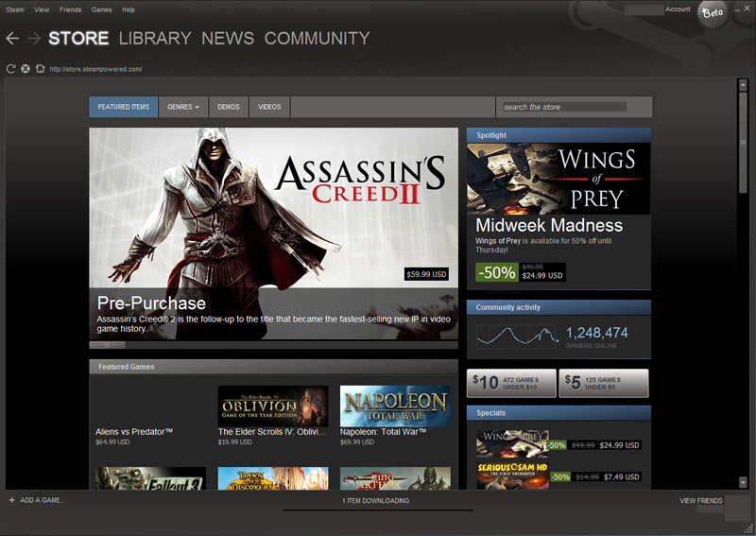Image resolution: width=756 pixels, height=536 pixels.
Task: Click the plus icon beside Add a Game
Action: (12, 500)
